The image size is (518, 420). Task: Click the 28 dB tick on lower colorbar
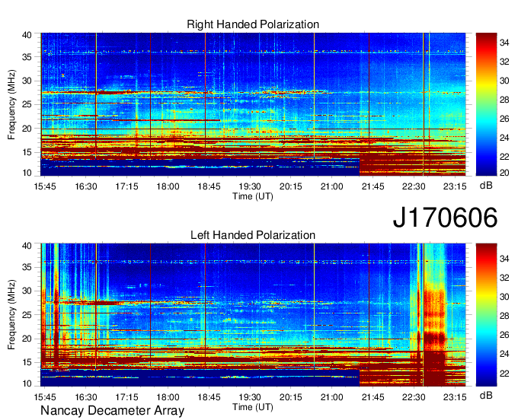504,316
